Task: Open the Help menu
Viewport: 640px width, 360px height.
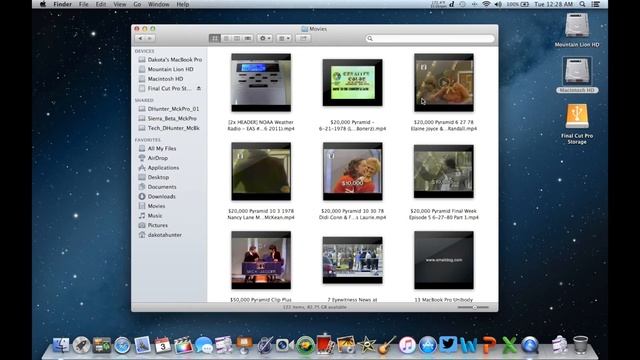Action: [x=183, y=4]
